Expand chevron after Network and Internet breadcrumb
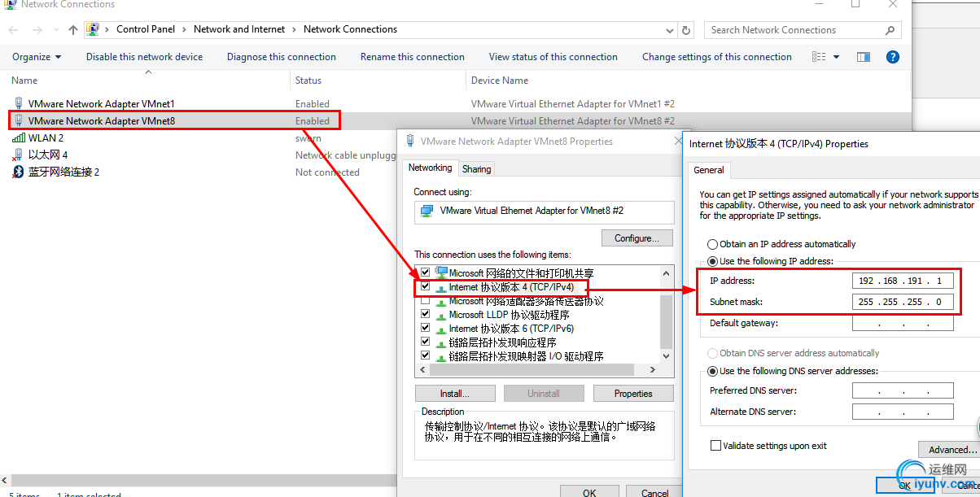 [294, 29]
